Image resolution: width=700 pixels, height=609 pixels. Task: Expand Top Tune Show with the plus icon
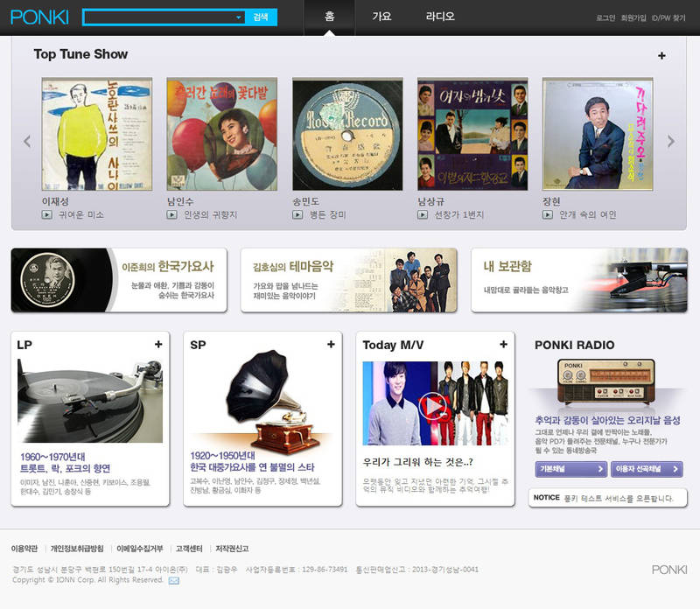point(661,55)
